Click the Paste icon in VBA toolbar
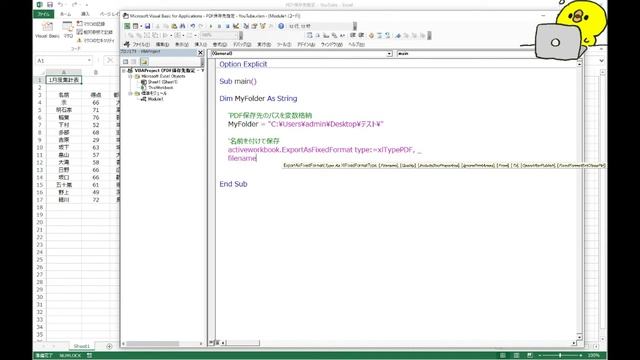This screenshot has width=640, height=360. tap(174, 26)
